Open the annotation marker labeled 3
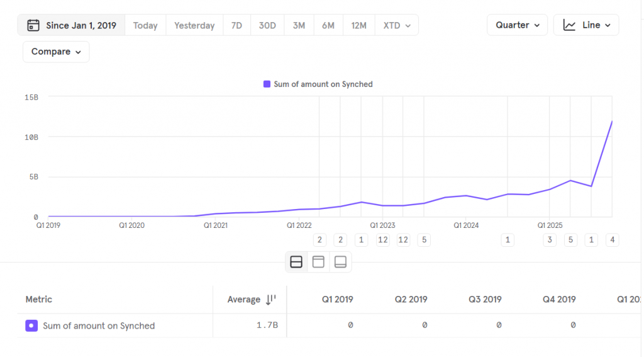Viewport: 644px width, 357px height. tap(550, 239)
